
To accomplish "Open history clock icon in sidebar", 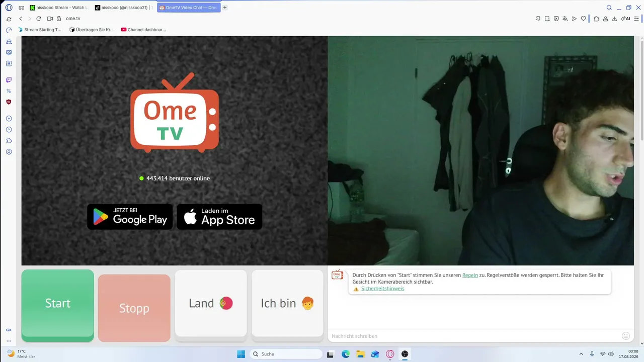I will point(9,130).
